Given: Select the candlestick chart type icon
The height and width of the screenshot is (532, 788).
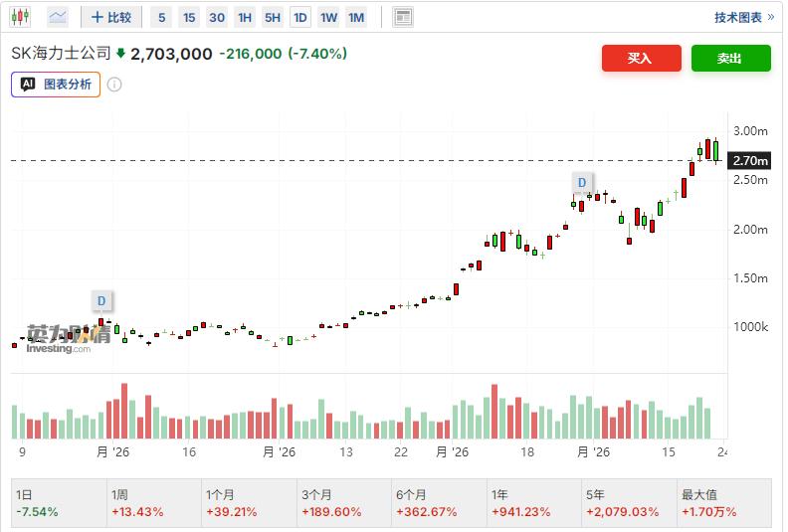Looking at the screenshot, I should pos(20,17).
